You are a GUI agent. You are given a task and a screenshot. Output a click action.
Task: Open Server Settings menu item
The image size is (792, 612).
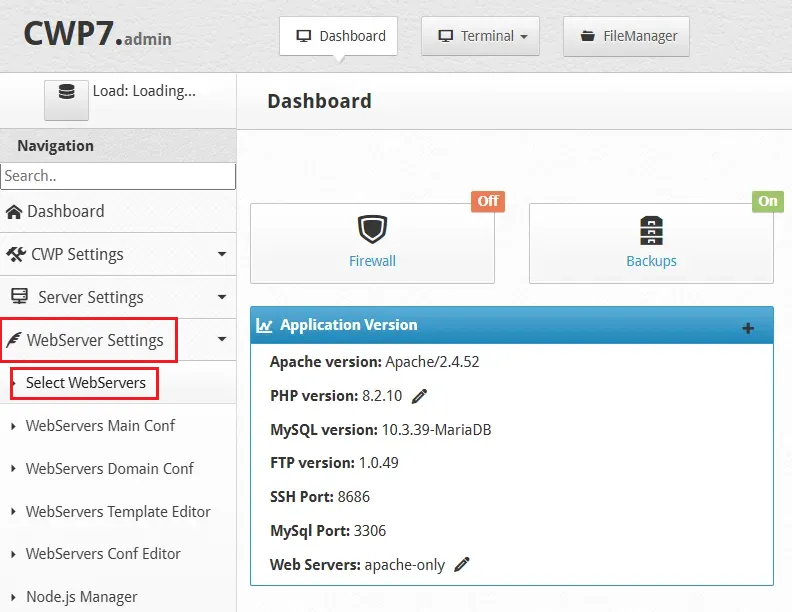pyautogui.click(x=118, y=297)
